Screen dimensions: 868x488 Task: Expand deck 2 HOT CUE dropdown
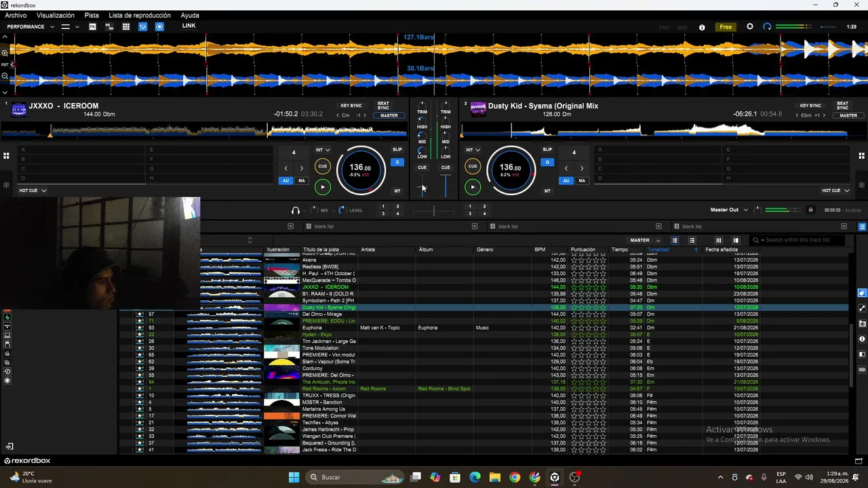click(835, 190)
